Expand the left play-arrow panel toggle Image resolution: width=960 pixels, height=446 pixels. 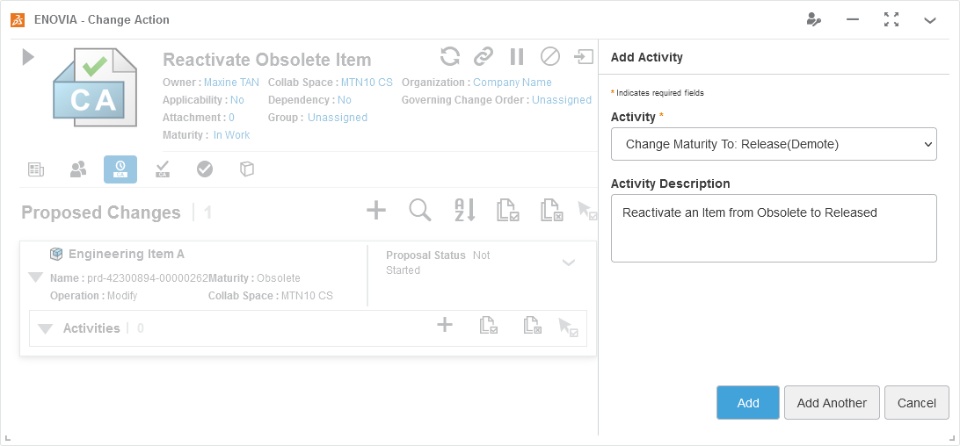28,58
